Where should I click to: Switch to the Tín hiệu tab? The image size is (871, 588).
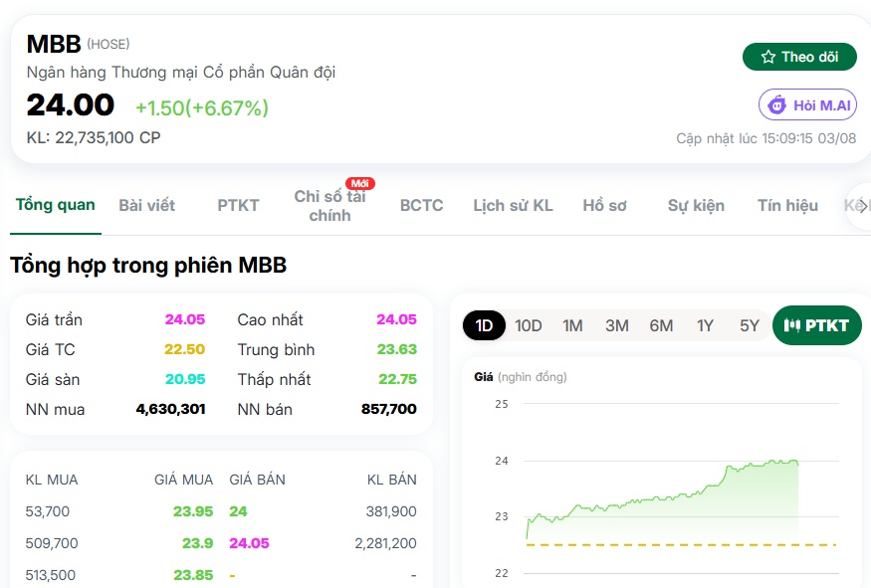tap(787, 205)
